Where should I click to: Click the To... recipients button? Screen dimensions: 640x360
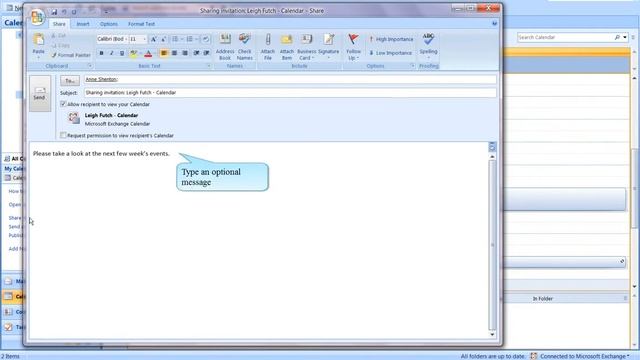click(70, 81)
